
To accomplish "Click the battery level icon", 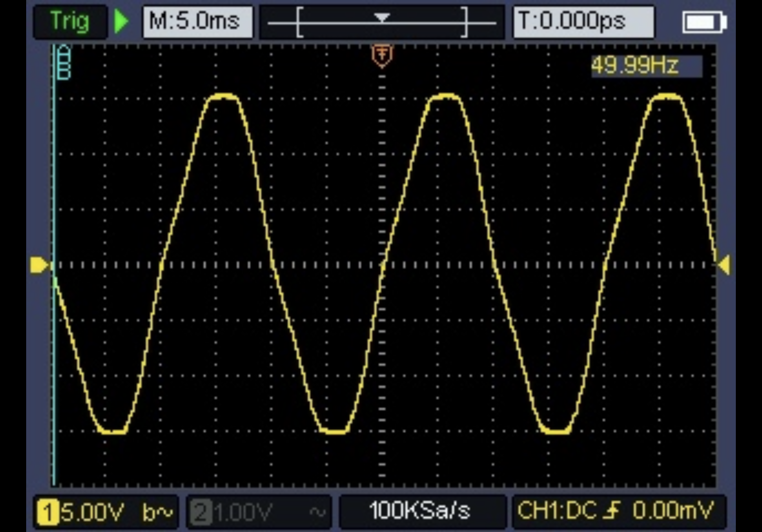I will pyautogui.click(x=704, y=23).
